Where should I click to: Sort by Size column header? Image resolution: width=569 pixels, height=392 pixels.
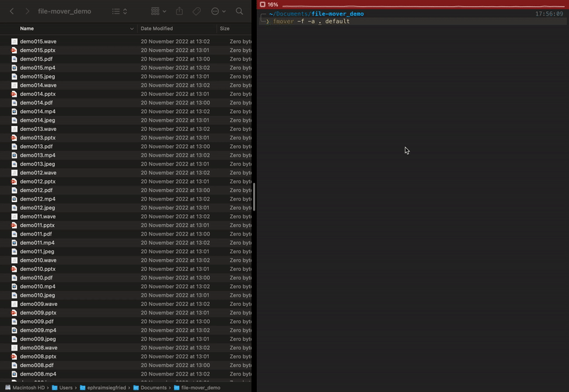pyautogui.click(x=225, y=28)
